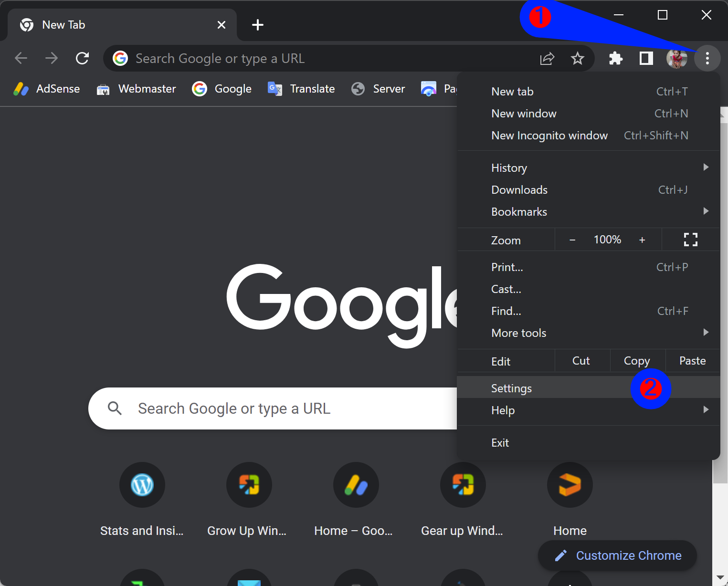The width and height of the screenshot is (728, 586).
Task: Open the AdSense bookmark
Action: (x=47, y=89)
